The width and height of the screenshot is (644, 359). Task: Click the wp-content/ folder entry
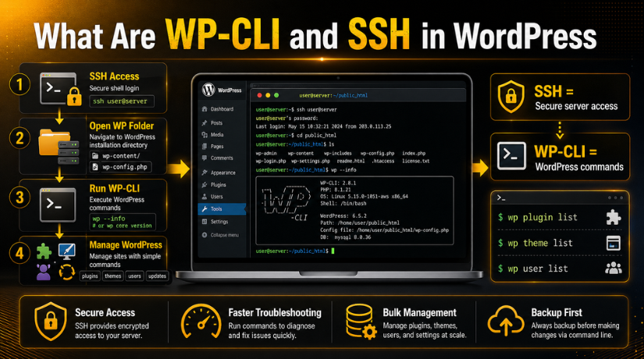click(x=116, y=156)
